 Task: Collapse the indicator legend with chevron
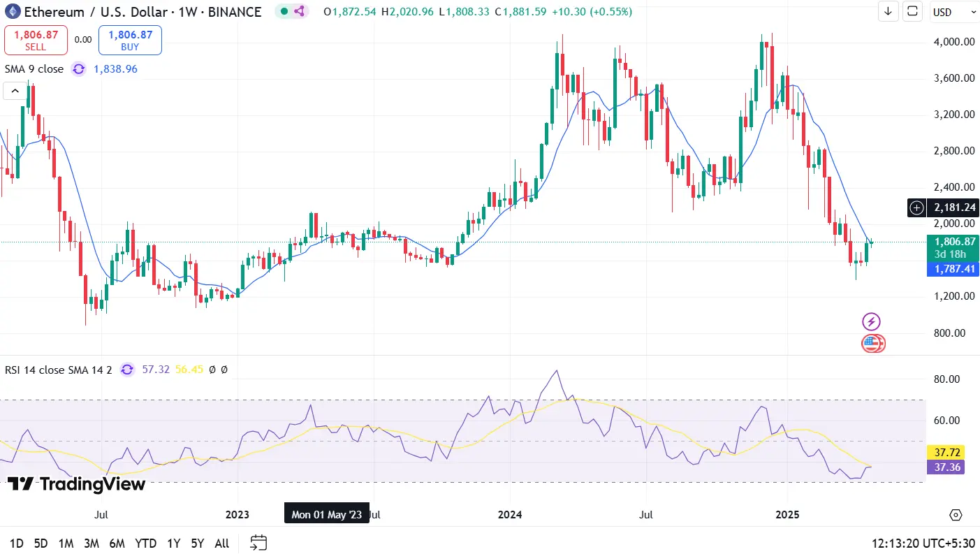14,91
